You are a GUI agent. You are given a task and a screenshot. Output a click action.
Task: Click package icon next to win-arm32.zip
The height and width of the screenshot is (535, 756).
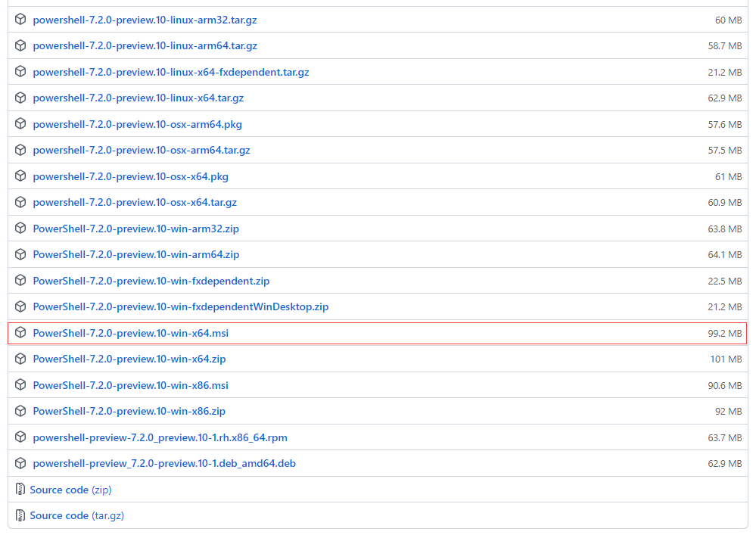click(20, 229)
